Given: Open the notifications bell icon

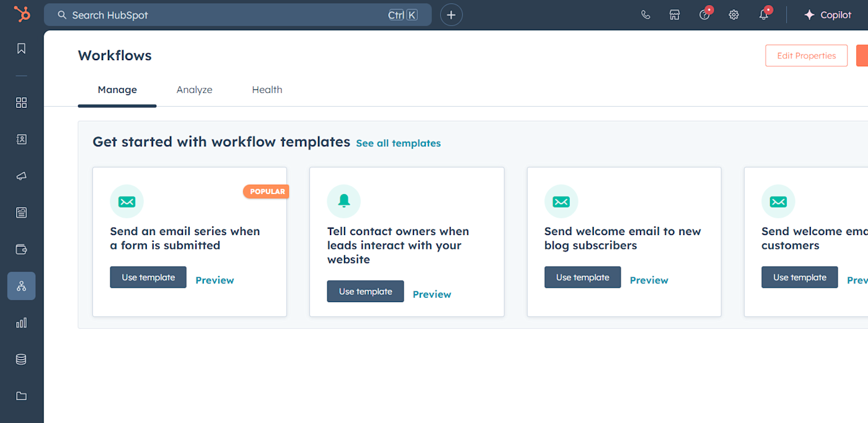Looking at the screenshot, I should (764, 14).
